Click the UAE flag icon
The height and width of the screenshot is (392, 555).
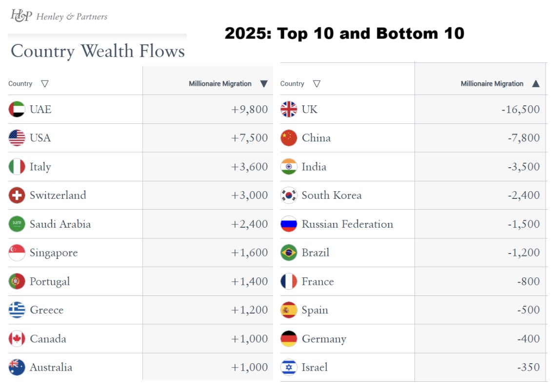click(17, 109)
